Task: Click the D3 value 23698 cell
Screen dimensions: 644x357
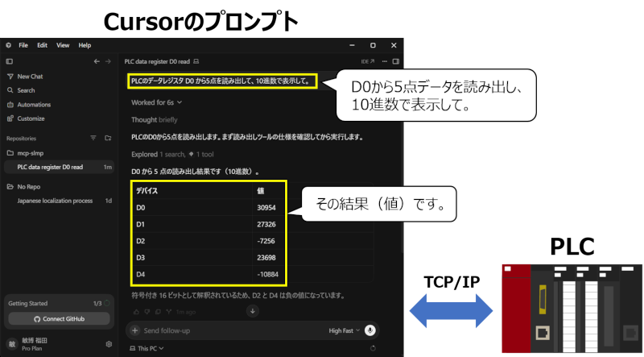Action: coord(266,258)
